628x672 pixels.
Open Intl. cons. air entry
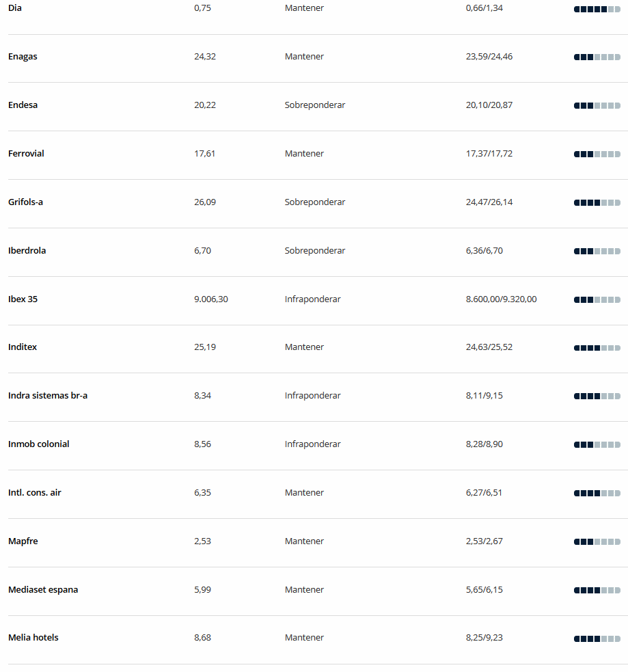pyautogui.click(x=35, y=492)
